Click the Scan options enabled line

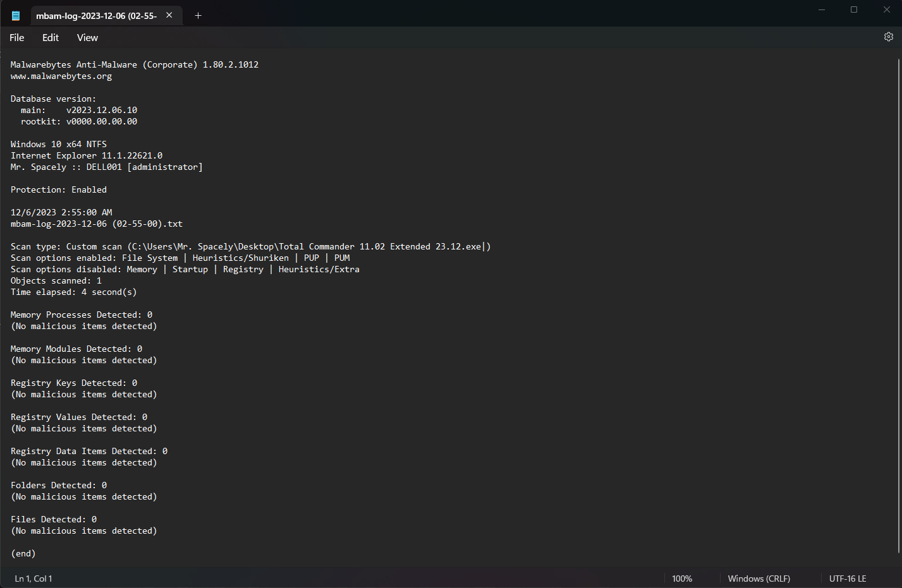(x=180, y=258)
